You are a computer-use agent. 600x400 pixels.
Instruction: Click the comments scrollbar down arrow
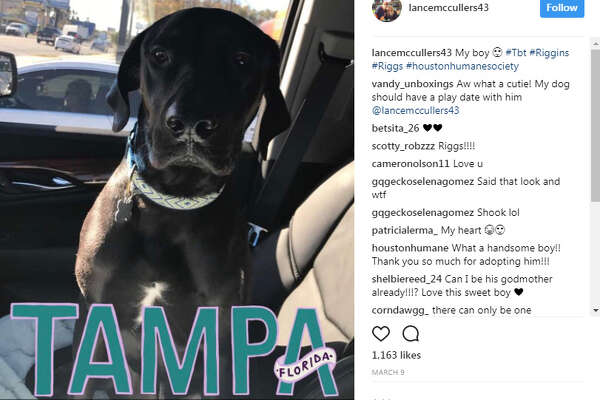click(x=595, y=310)
